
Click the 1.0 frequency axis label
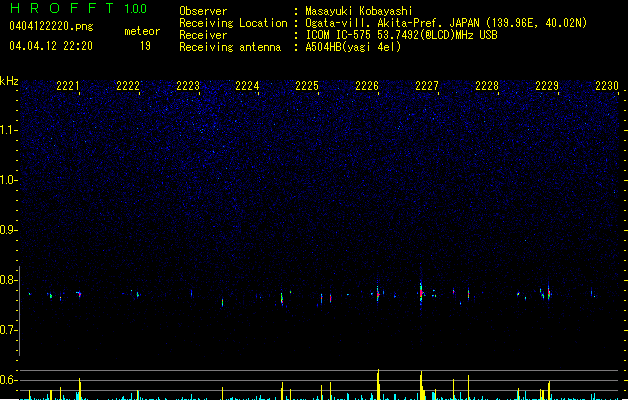(8, 180)
